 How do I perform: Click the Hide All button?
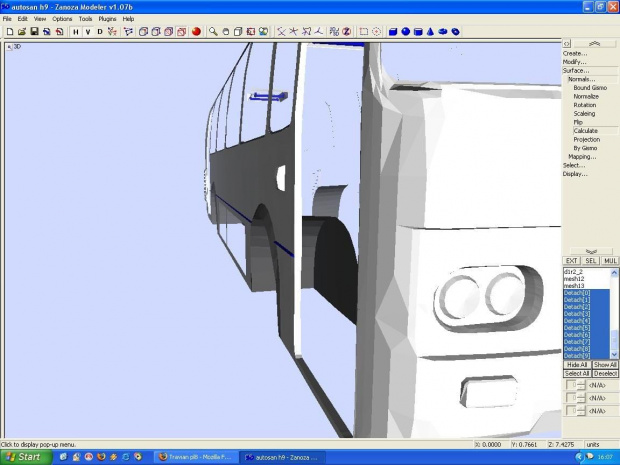(577, 365)
